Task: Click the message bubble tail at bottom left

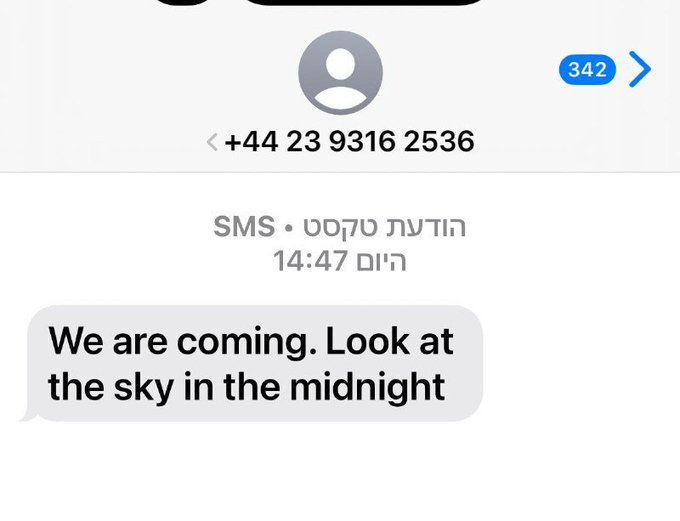Action: click(28, 415)
